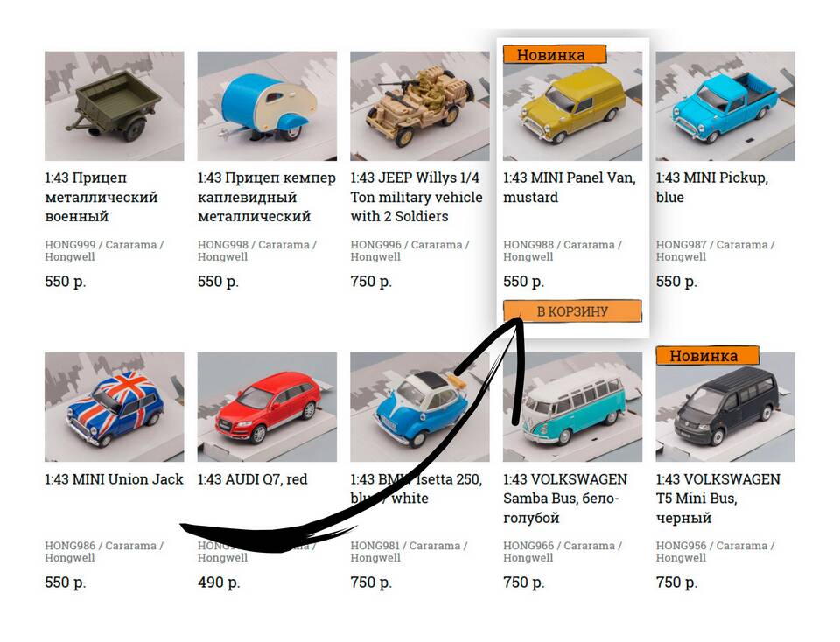
Task: Open 'JEEP Willys 1/4 Ton military vehicle' title
Action: pos(416,197)
